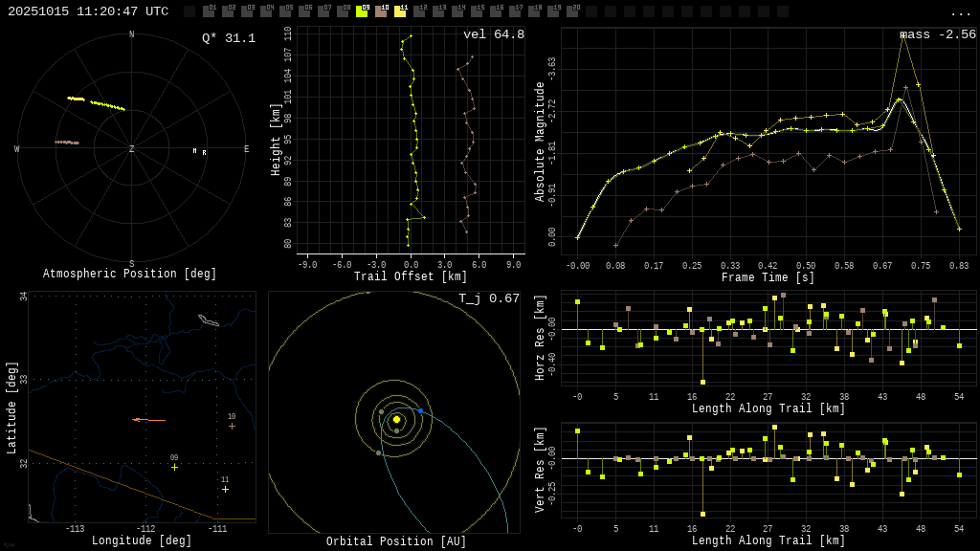Toggle the tan station 10 indicator box
980x551 pixels.
[381, 11]
